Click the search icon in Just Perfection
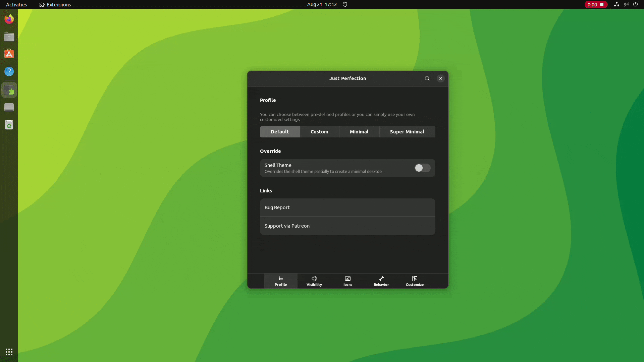This screenshot has width=644, height=362. 427,78
